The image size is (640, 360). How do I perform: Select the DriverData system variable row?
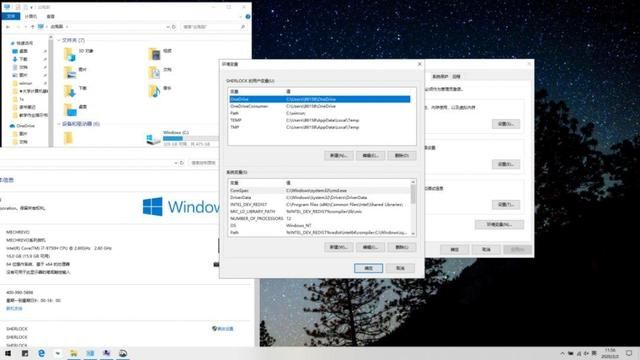point(319,198)
